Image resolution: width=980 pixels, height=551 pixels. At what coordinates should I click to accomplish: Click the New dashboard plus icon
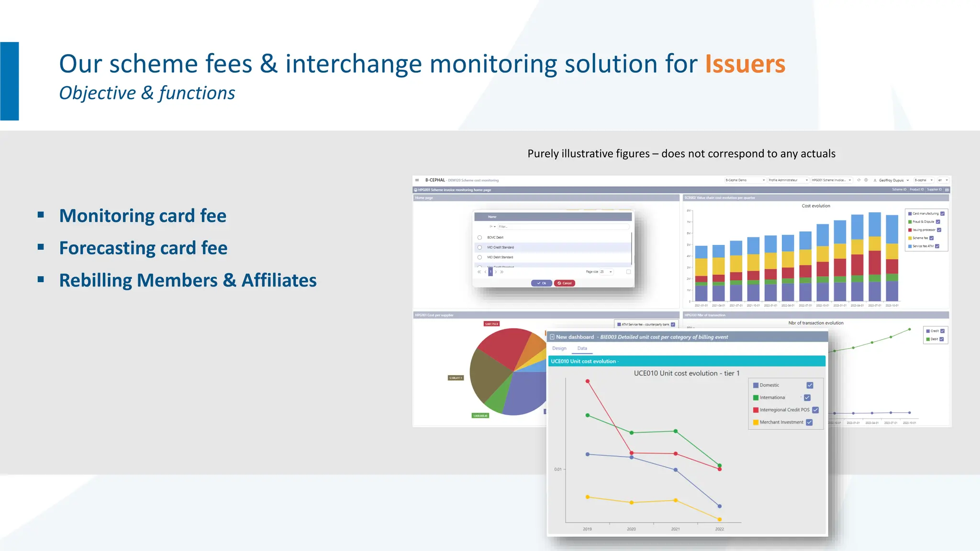pos(552,337)
